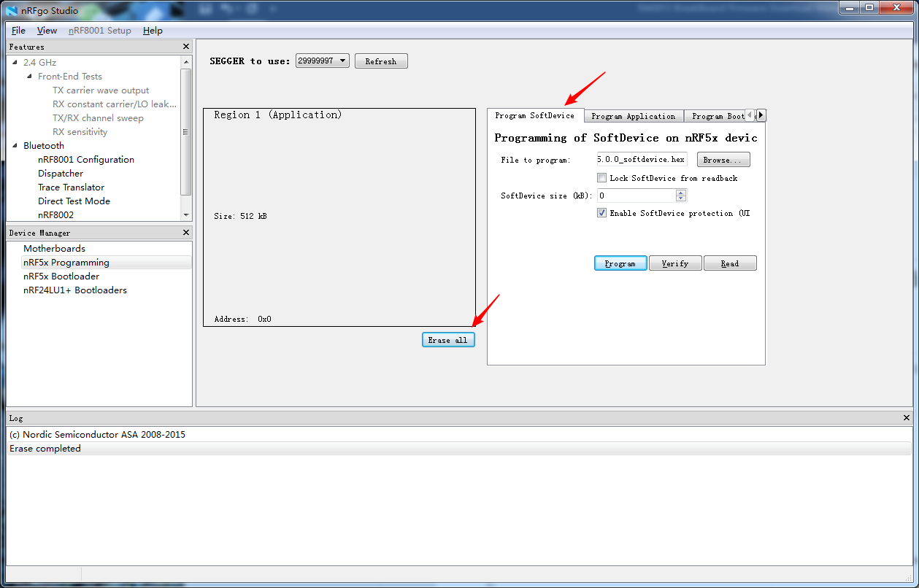
Task: Open the Help menu
Action: (153, 31)
